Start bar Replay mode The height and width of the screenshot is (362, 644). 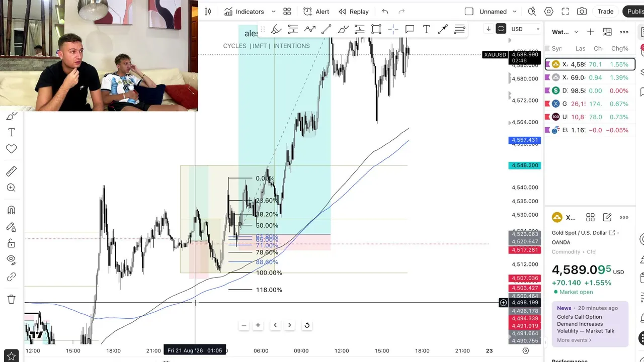[x=354, y=12]
